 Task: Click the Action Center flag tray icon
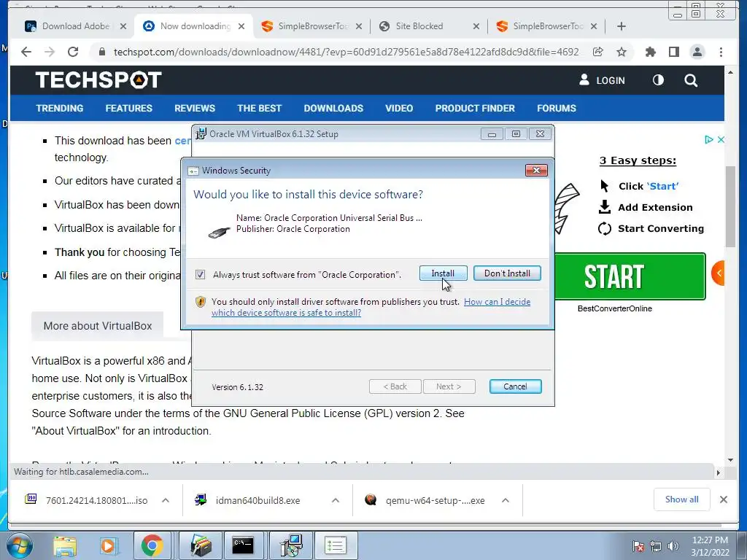[x=638, y=546]
